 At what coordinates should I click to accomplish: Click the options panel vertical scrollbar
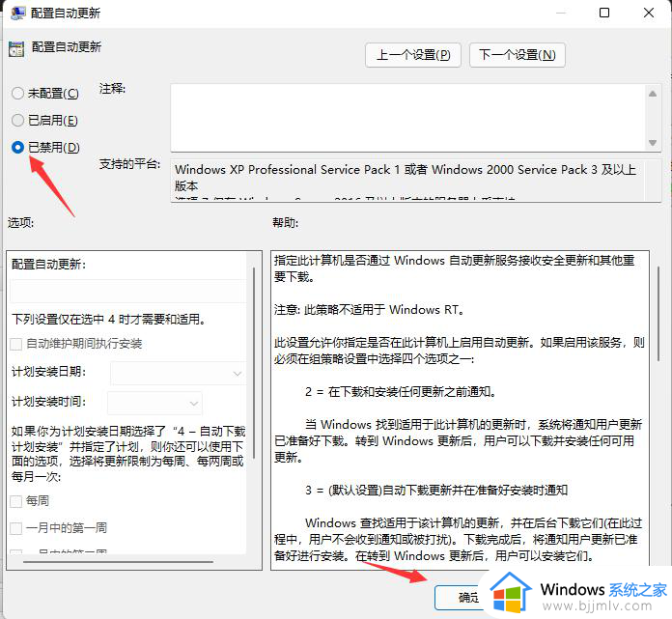[x=254, y=363]
